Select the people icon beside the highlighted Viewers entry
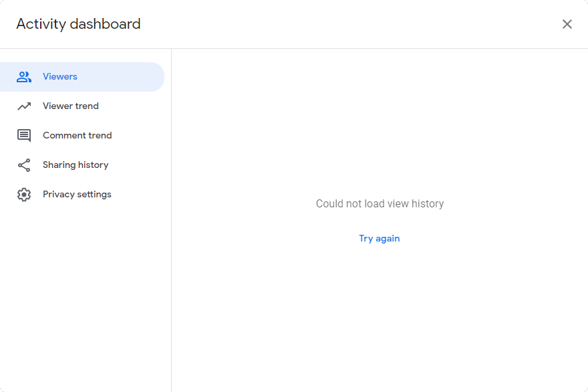The width and height of the screenshot is (588, 392). (x=24, y=76)
